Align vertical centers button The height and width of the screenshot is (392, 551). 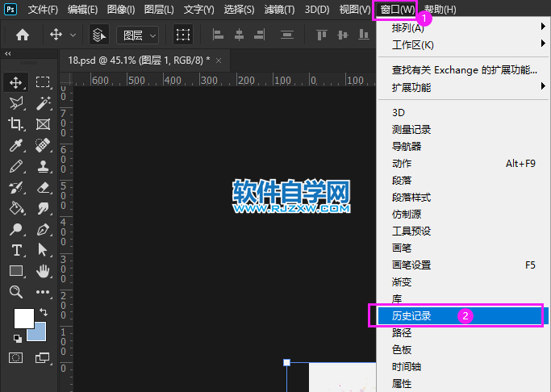tap(343, 35)
